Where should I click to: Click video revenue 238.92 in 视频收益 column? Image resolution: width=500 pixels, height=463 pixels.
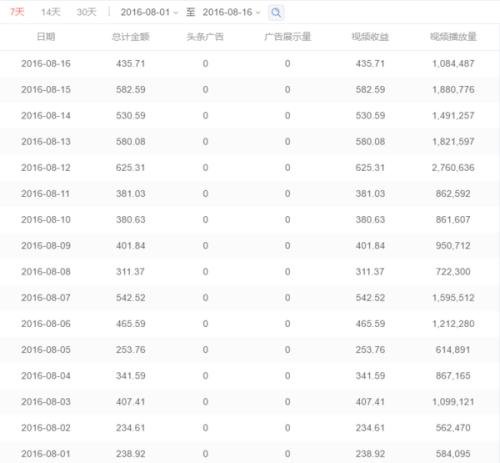point(370,454)
